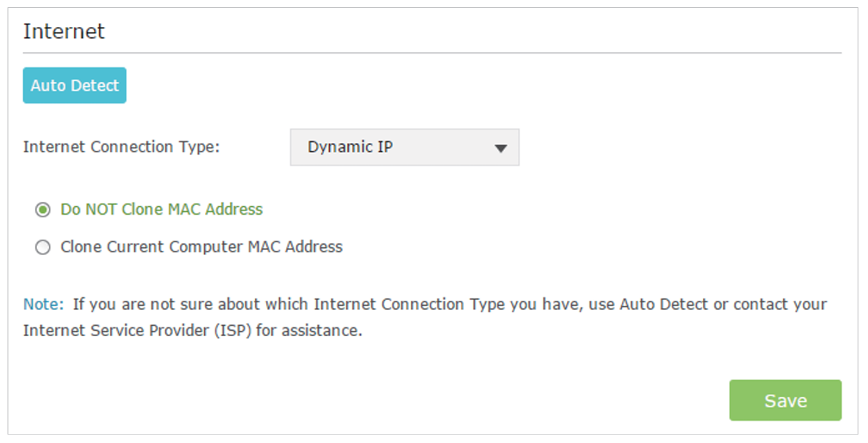The width and height of the screenshot is (868, 443).
Task: Select the Clone Current Computer MAC Address option
Action: coord(43,247)
